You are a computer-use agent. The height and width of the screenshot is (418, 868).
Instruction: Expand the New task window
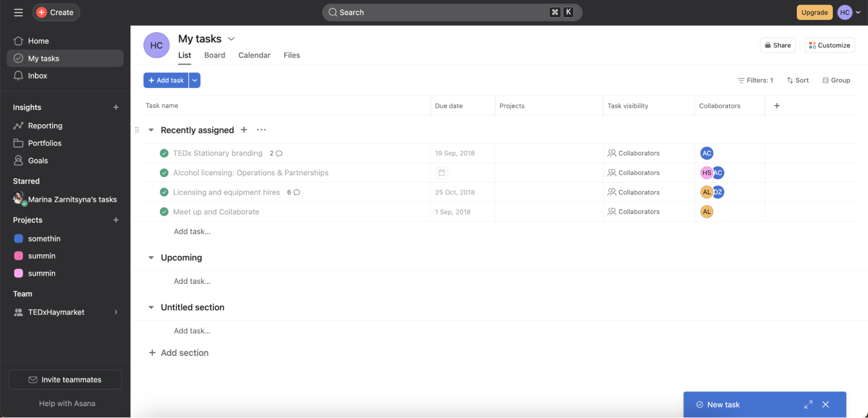pos(808,405)
